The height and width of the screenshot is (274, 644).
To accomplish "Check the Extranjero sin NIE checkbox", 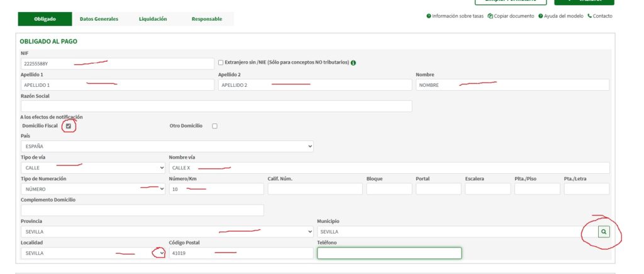I will pos(220,63).
